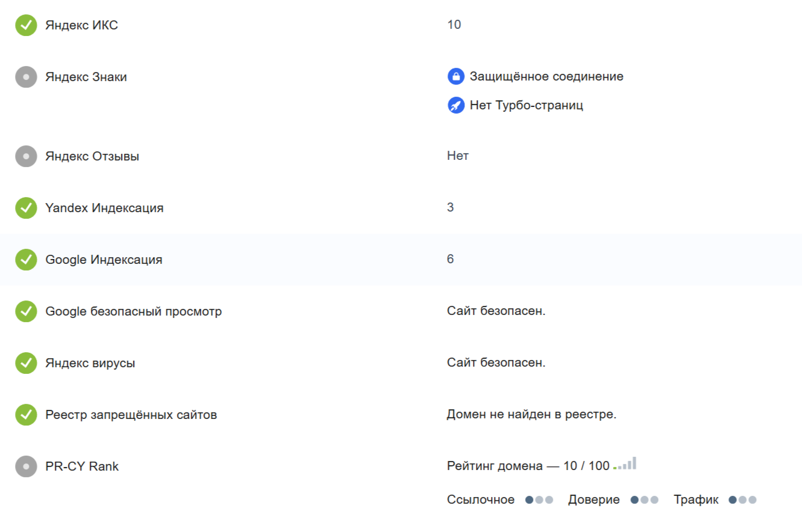Click the gray status icon beside Яндекс Отзывы
This screenshot has width=802, height=532.
(x=26, y=156)
